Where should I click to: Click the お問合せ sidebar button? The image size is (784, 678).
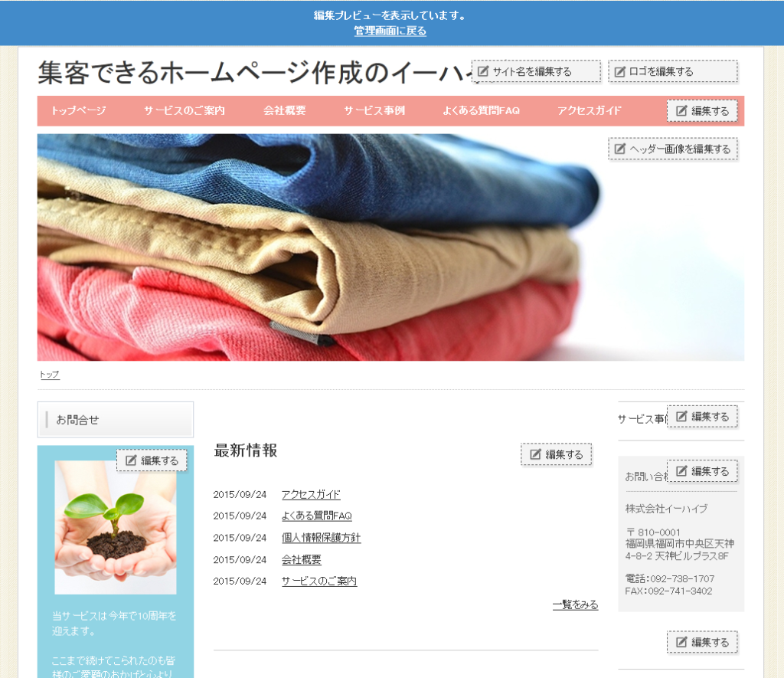coord(116,420)
